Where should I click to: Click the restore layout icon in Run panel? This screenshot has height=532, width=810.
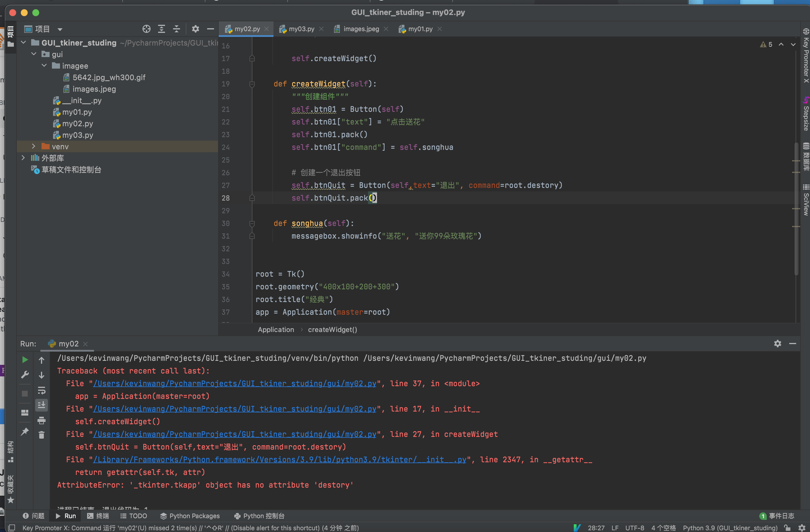[x=25, y=413]
